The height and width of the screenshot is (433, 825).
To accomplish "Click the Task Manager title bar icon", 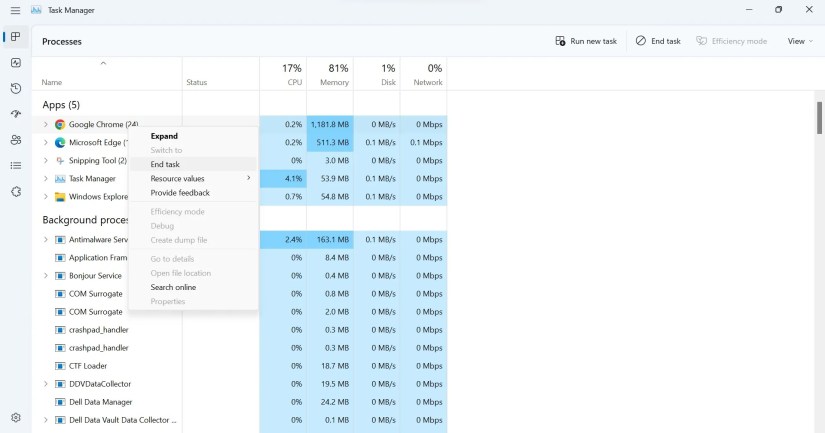I will click(x=36, y=10).
